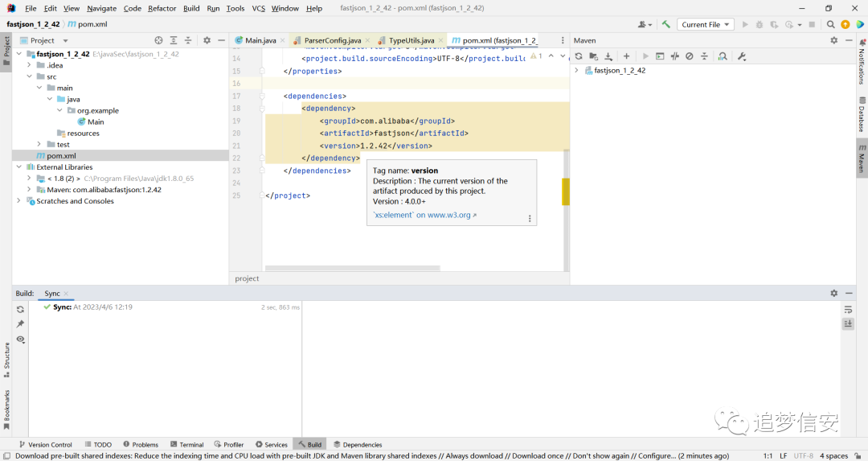Image resolution: width=868 pixels, height=461 pixels.
Task: Click the Build project hammer icon
Action: point(666,24)
